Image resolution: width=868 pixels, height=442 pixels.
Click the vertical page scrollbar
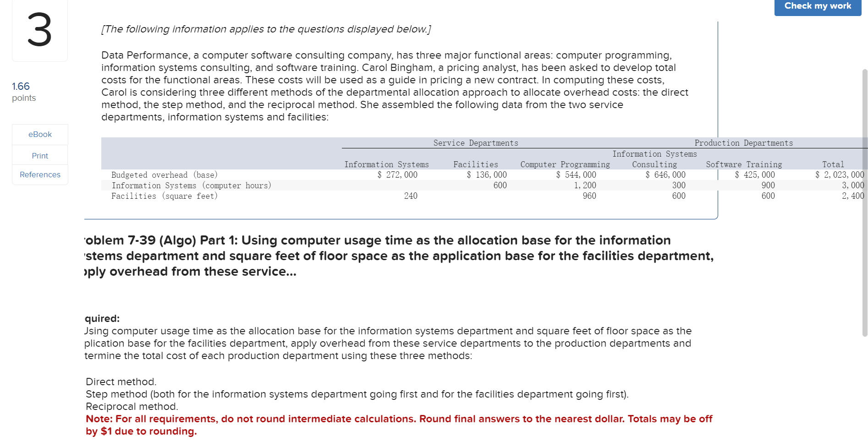pos(865,202)
